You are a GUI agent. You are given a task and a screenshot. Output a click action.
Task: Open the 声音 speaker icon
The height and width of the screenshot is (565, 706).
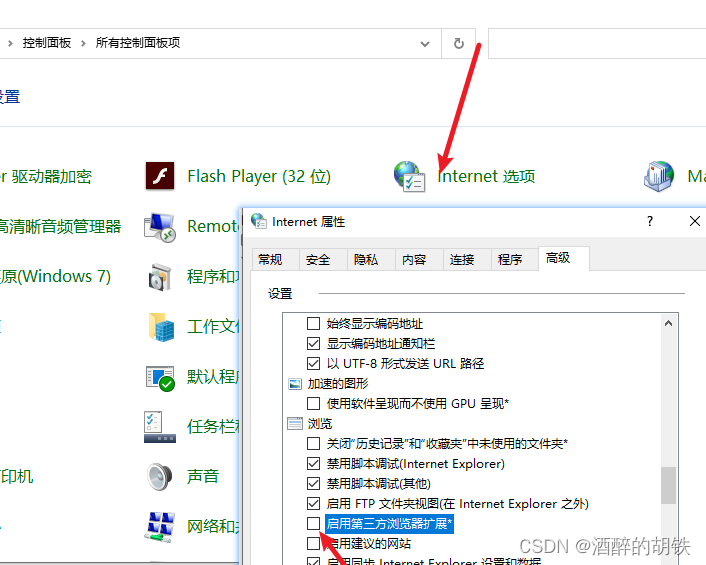tap(160, 477)
